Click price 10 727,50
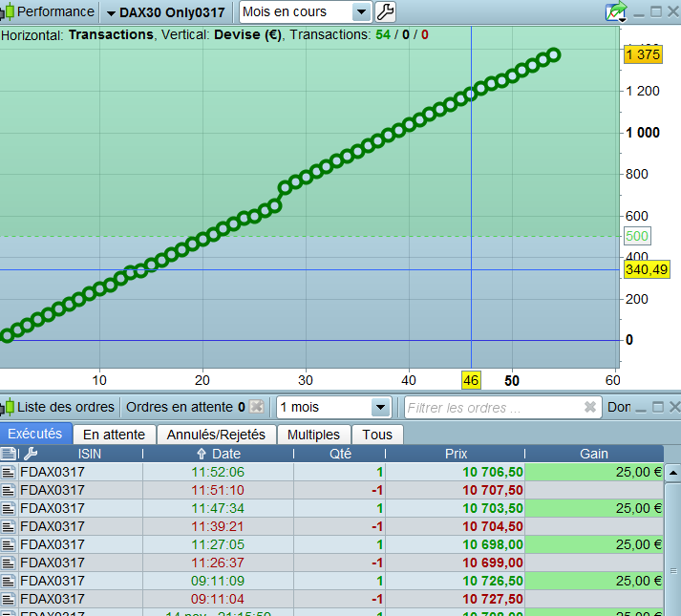The image size is (681, 616). [493, 599]
